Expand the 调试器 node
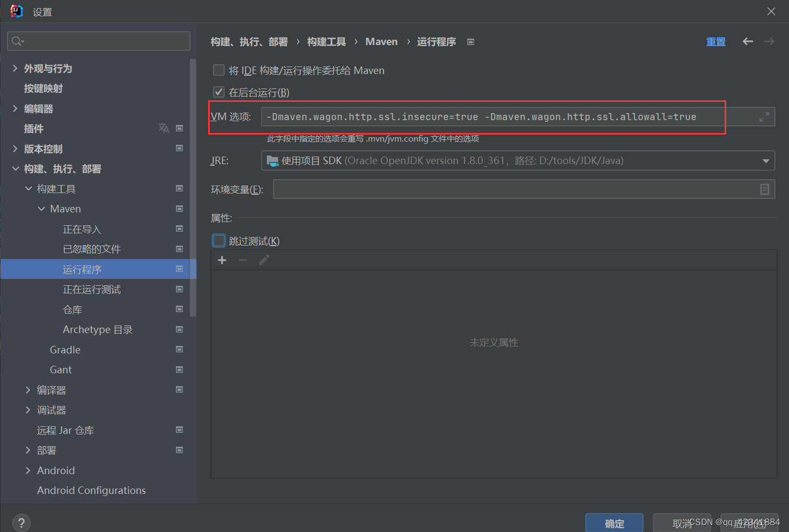Screen dimensions: 789x532 click(x=28, y=410)
